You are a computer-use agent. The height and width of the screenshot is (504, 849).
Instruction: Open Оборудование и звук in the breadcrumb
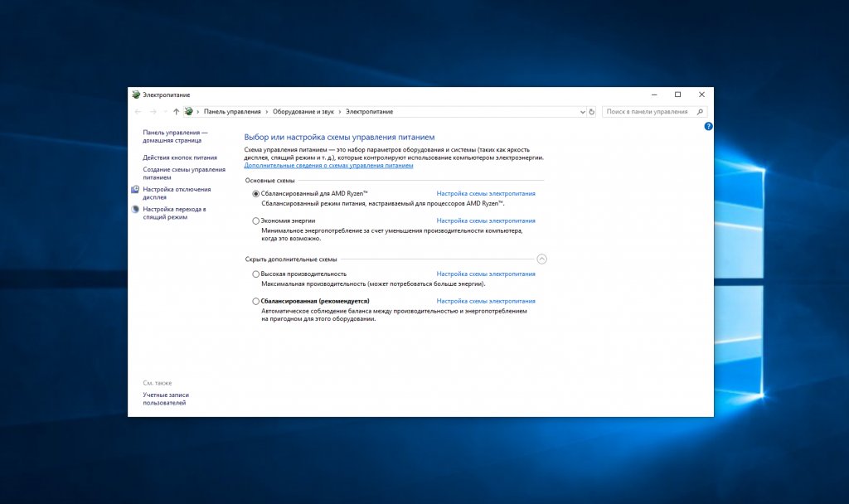tap(303, 112)
